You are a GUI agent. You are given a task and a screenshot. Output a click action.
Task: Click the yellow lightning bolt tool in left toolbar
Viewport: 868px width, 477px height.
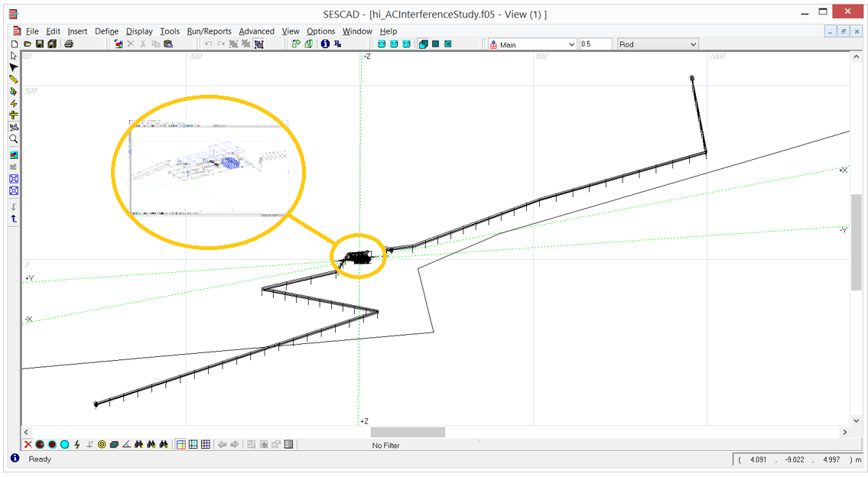point(14,103)
